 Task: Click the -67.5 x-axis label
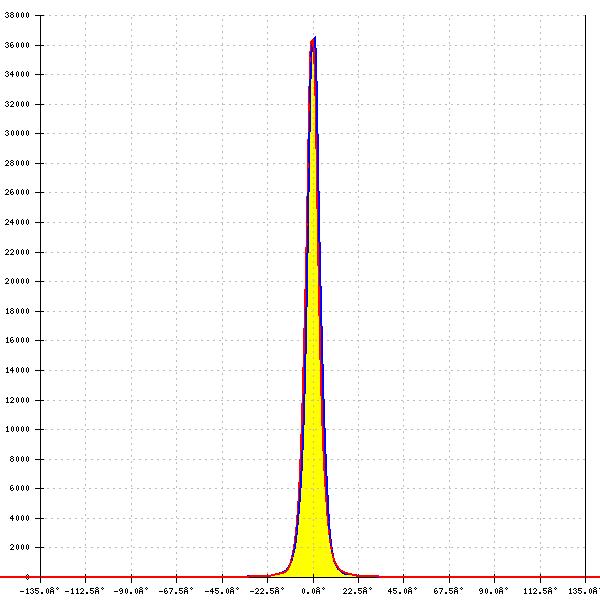click(x=176, y=591)
